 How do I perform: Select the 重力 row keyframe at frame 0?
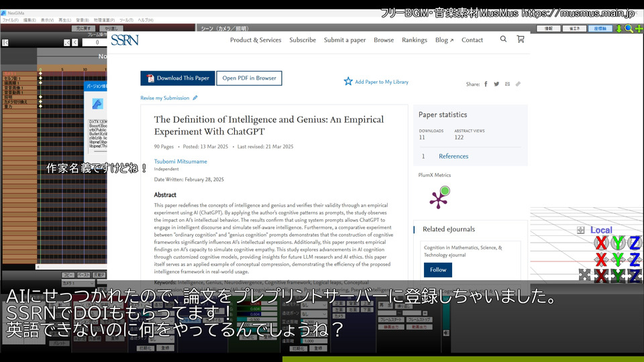(40, 107)
